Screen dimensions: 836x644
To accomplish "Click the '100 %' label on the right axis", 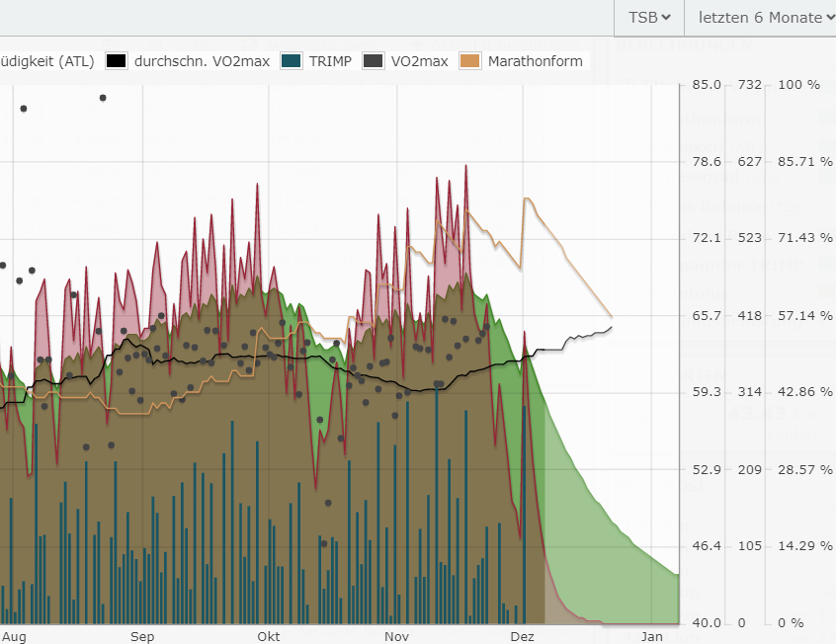I will [x=799, y=85].
